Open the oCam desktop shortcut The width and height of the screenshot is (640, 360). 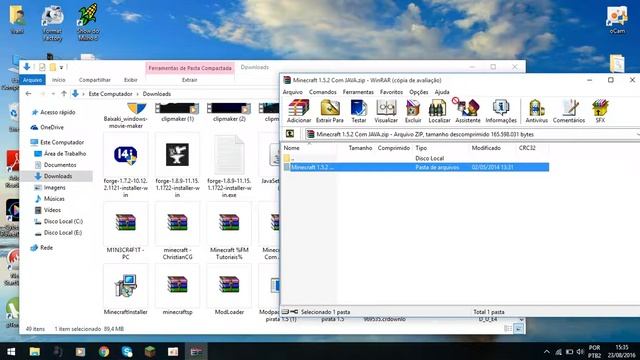[x=617, y=20]
